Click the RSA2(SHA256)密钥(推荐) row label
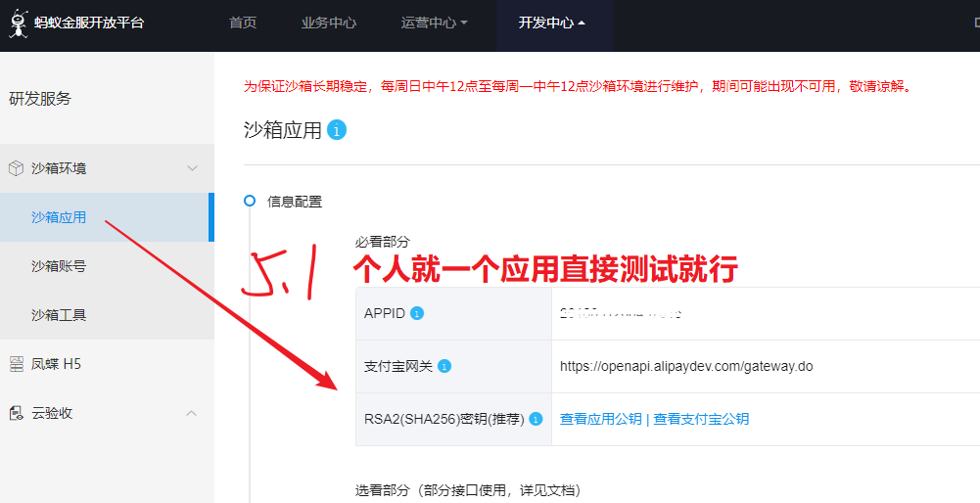Screen dimensions: 980x503 (444, 419)
